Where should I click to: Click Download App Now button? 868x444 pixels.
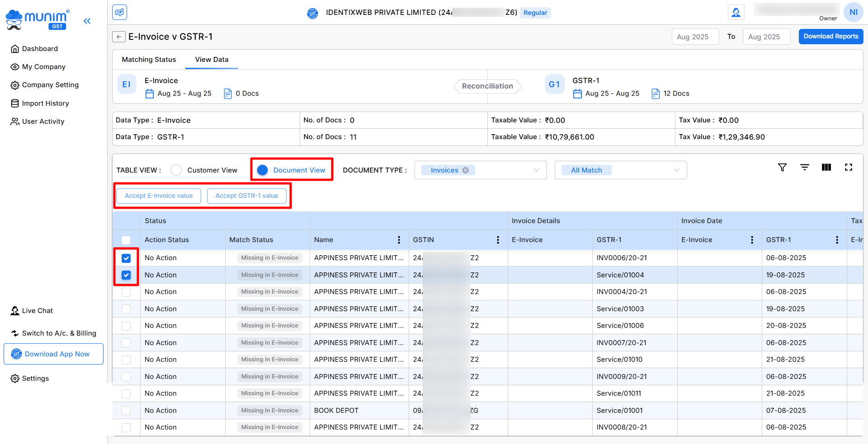(53, 354)
